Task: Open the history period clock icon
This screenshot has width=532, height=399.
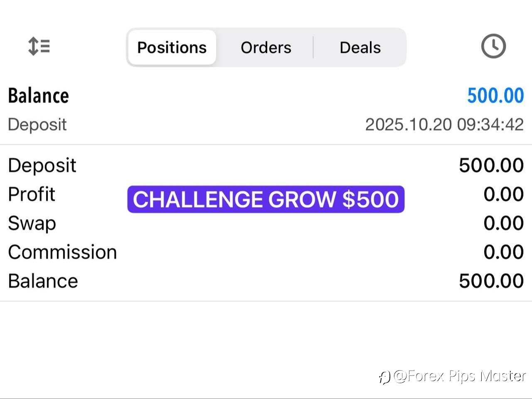Action: pos(493,46)
